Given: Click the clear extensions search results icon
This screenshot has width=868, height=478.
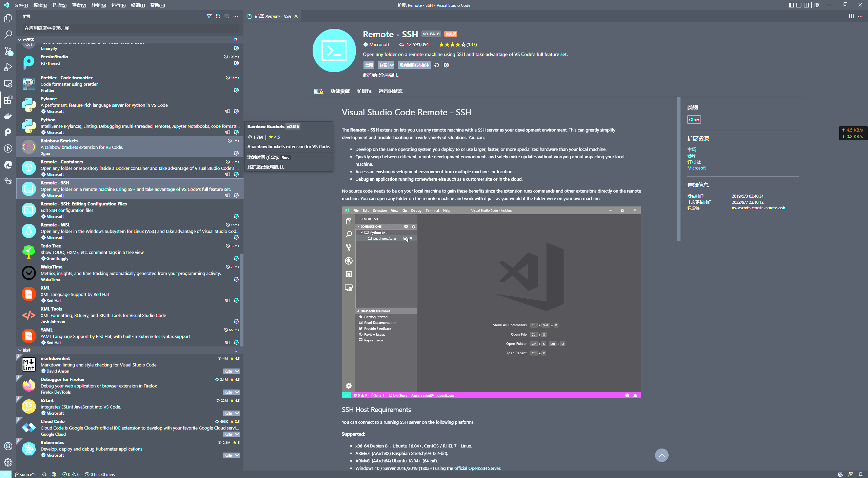Looking at the screenshot, I should pos(227,16).
